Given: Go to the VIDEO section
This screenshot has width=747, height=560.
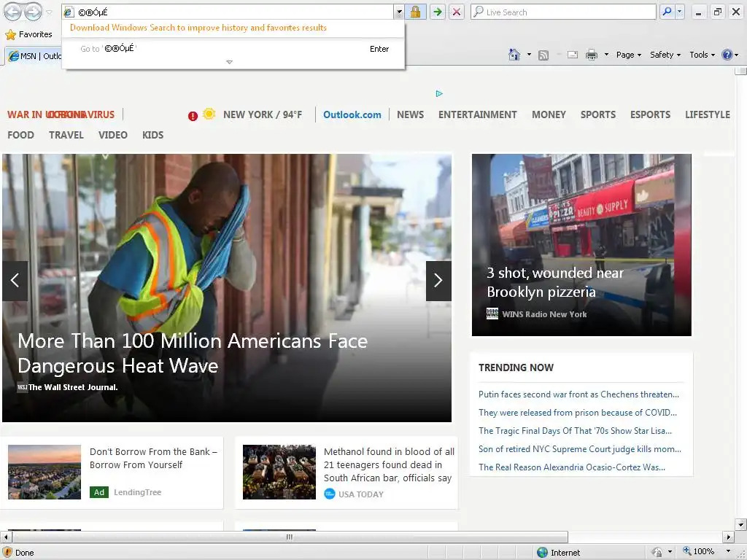Looking at the screenshot, I should tap(113, 135).
